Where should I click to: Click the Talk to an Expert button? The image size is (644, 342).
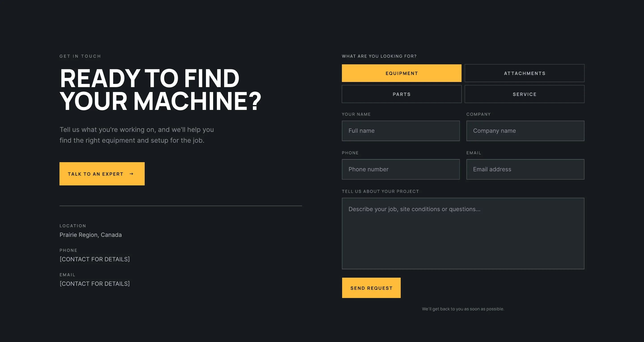click(x=102, y=174)
